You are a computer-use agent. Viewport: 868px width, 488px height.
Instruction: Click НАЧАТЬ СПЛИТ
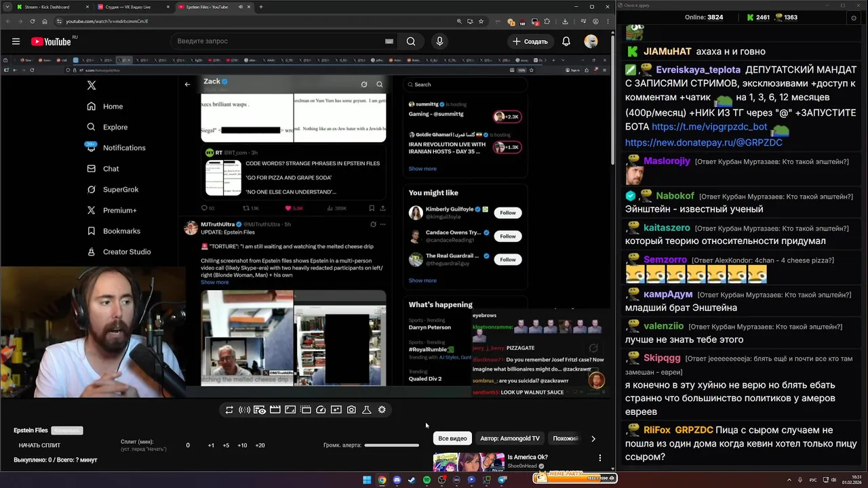[x=39, y=445]
